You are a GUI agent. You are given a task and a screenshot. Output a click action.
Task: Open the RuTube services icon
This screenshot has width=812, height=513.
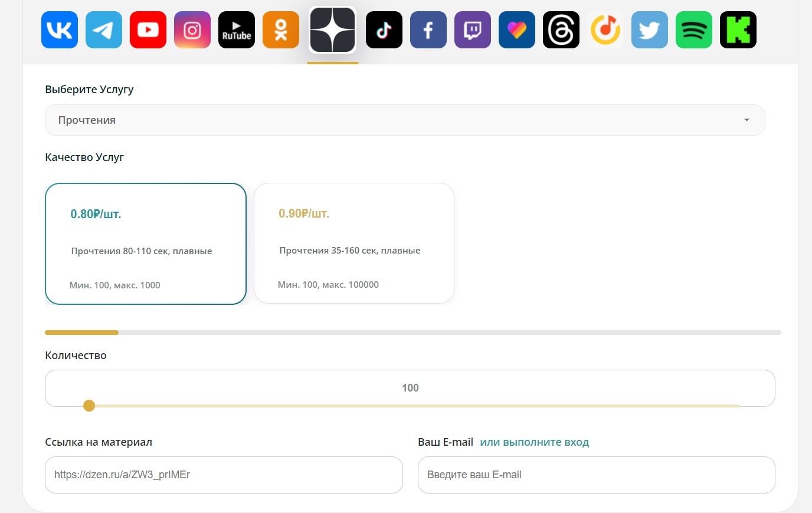237,29
